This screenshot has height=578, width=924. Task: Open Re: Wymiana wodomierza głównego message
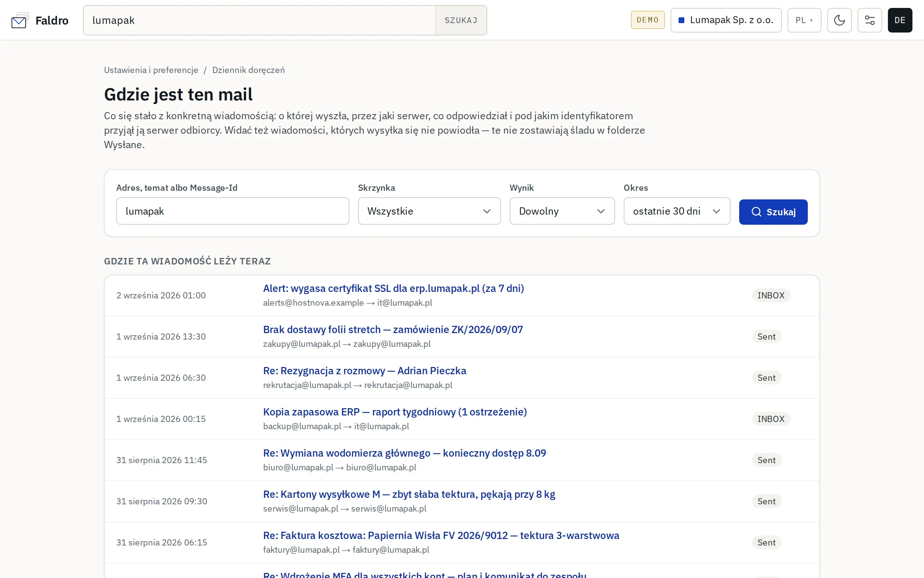(404, 453)
